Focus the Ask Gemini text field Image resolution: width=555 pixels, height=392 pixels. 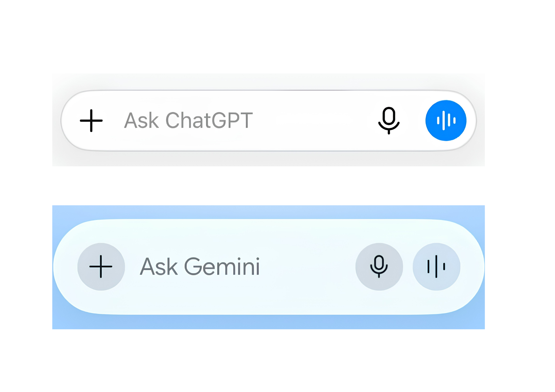[239, 267]
